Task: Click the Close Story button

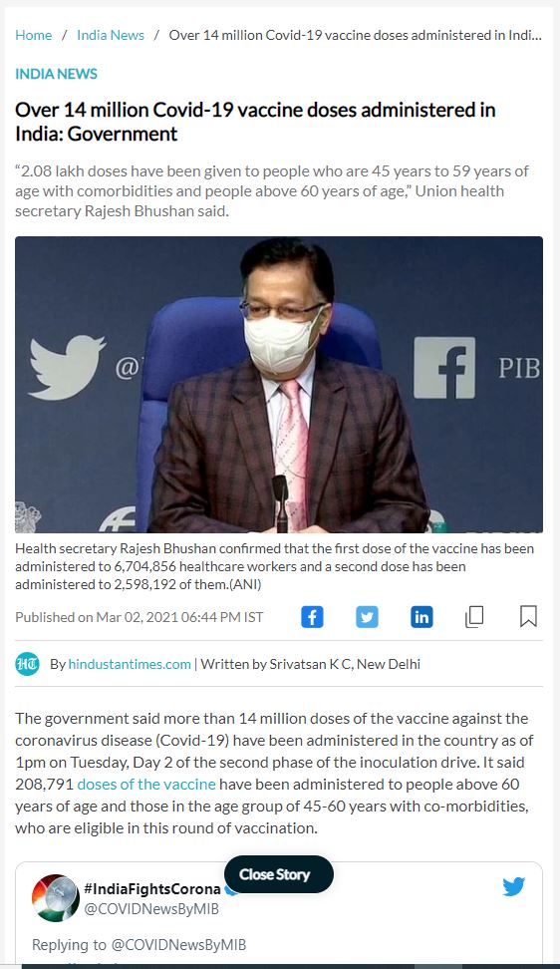Action: coord(278,874)
